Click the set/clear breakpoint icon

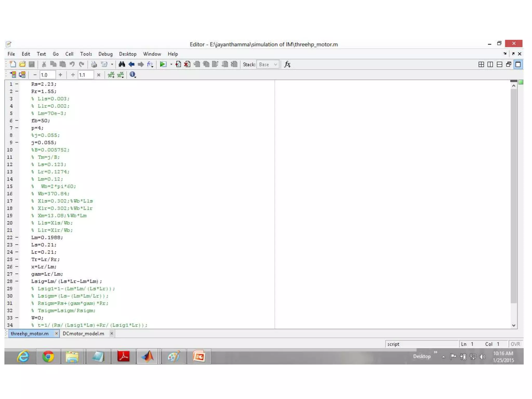(178, 64)
